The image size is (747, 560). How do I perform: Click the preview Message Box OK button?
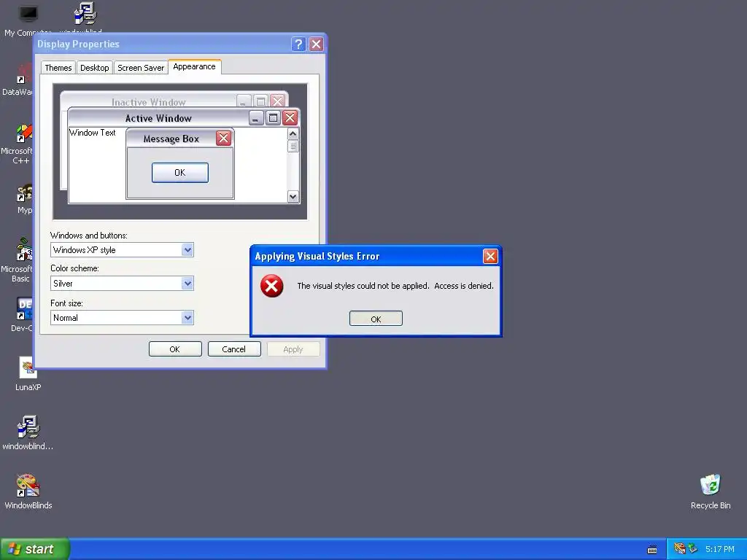point(180,172)
